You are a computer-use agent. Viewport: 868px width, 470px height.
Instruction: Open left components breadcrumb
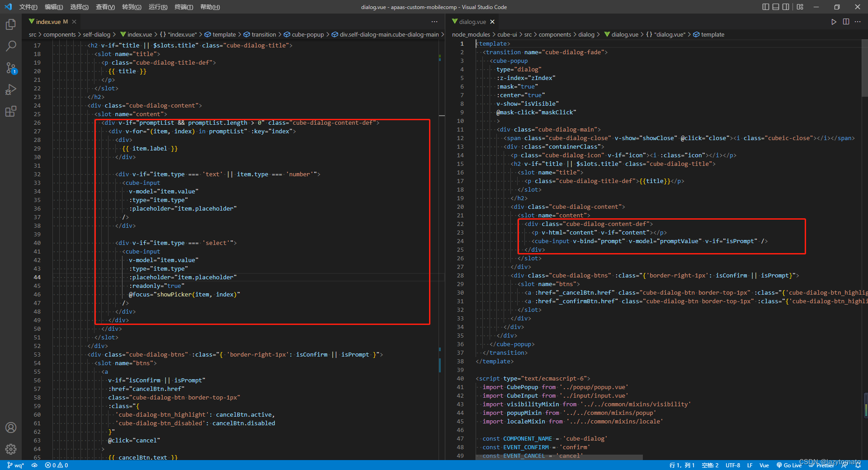click(59, 34)
